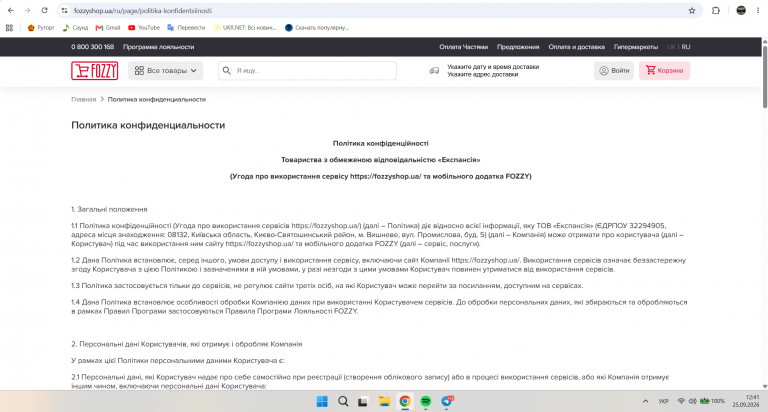
Task: Switch site language to UK
Action: pyautogui.click(x=671, y=47)
